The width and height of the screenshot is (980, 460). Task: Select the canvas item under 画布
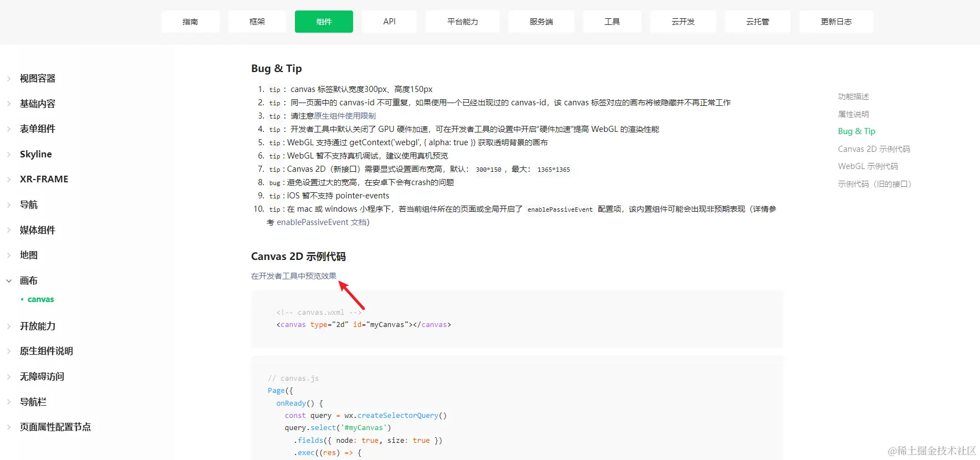(41, 299)
